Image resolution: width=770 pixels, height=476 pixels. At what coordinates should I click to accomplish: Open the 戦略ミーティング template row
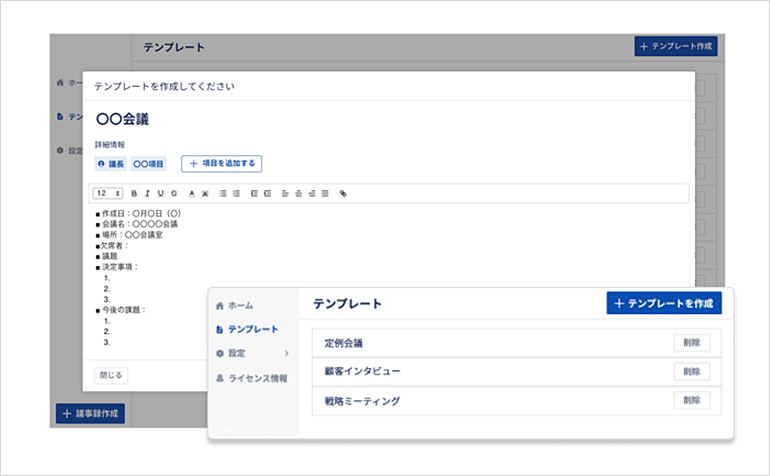tap(517, 400)
